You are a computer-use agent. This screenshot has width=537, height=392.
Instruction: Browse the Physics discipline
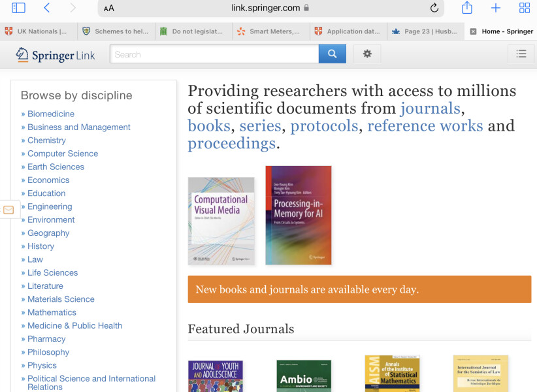(x=42, y=365)
